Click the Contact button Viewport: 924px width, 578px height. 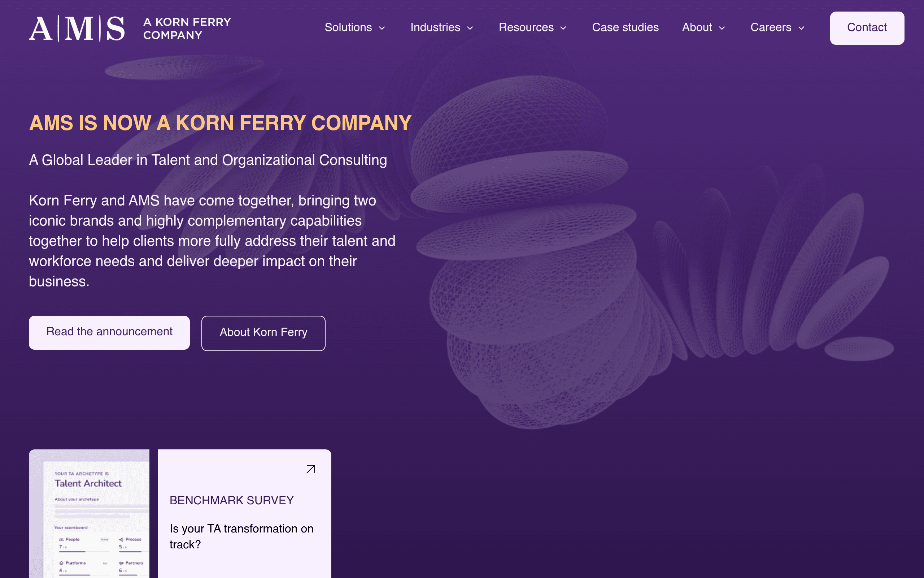pyautogui.click(x=867, y=28)
